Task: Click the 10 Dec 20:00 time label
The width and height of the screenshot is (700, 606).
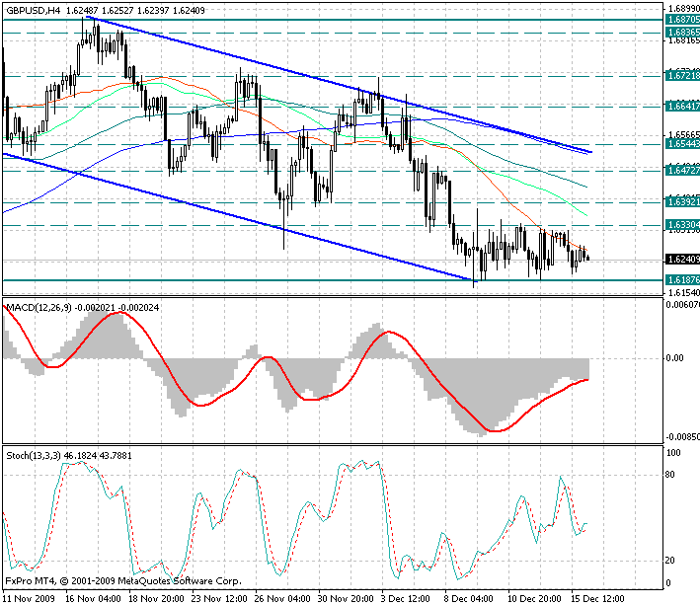Action: tap(534, 598)
